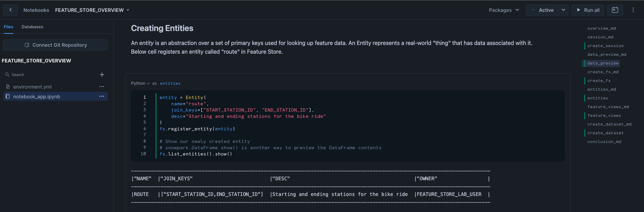The height and width of the screenshot is (212, 644).
Task: Select the Files tab
Action: click(x=8, y=27)
